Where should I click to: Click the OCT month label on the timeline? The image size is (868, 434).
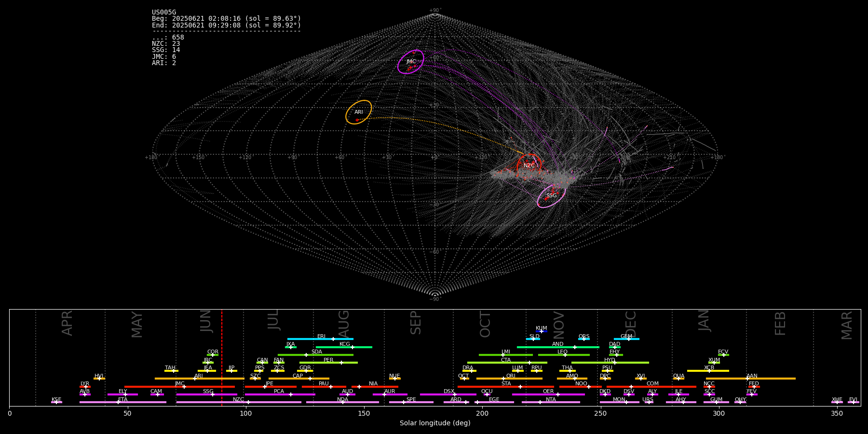tap(485, 324)
